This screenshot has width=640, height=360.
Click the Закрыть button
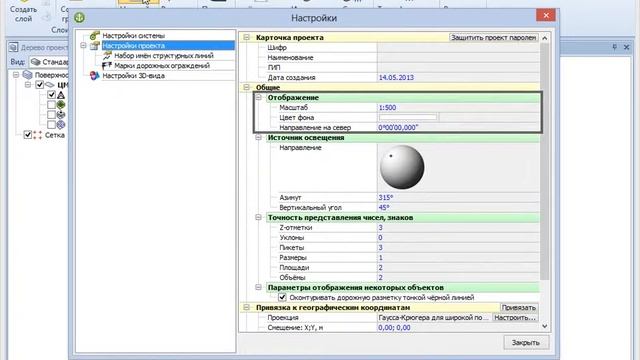526,342
